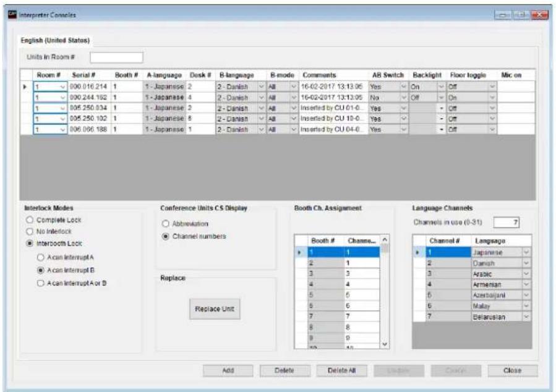Open AB Switch dropdown showing No
This screenshot has width=556, height=392.
pyautogui.click(x=403, y=98)
